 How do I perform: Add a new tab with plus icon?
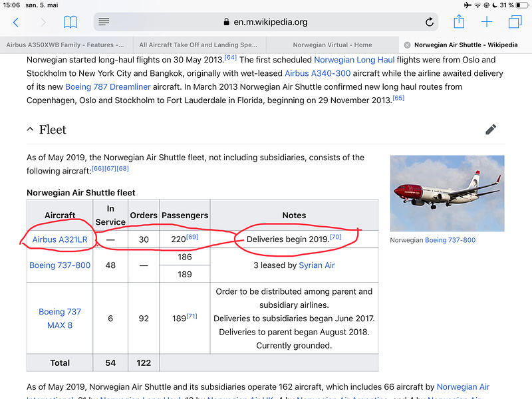[x=487, y=22]
